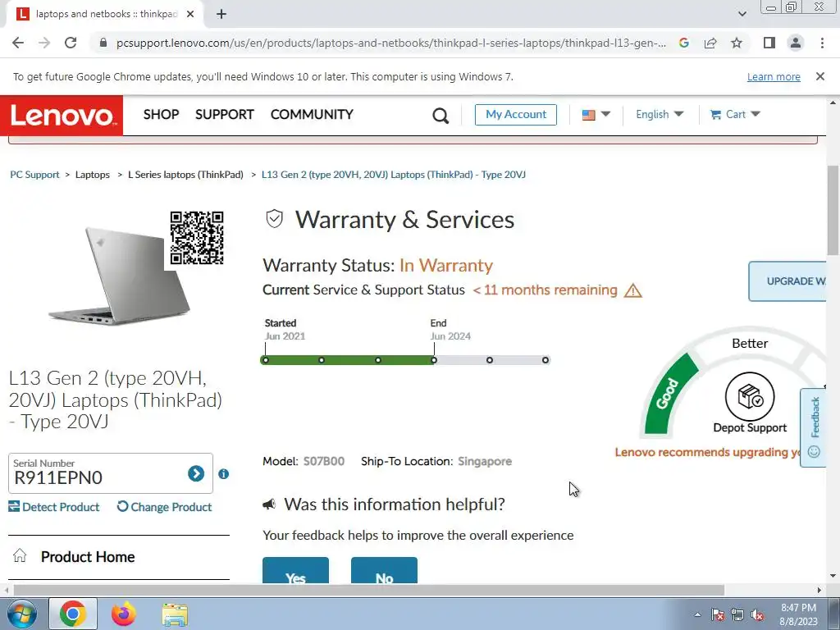This screenshot has width=840, height=630.
Task: Open the country flag dropdown
Action: click(x=596, y=115)
